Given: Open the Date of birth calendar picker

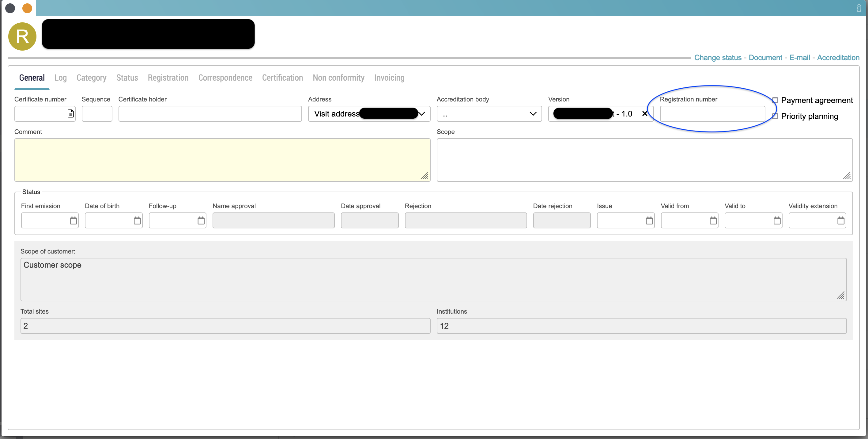Looking at the screenshot, I should pos(137,220).
